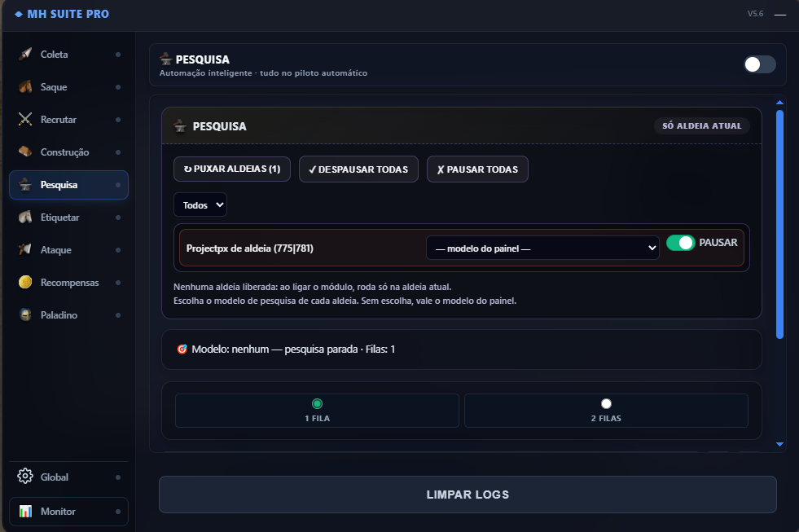799x532 pixels.
Task: Toggle the main Pesquisa module switch
Action: [x=760, y=64]
